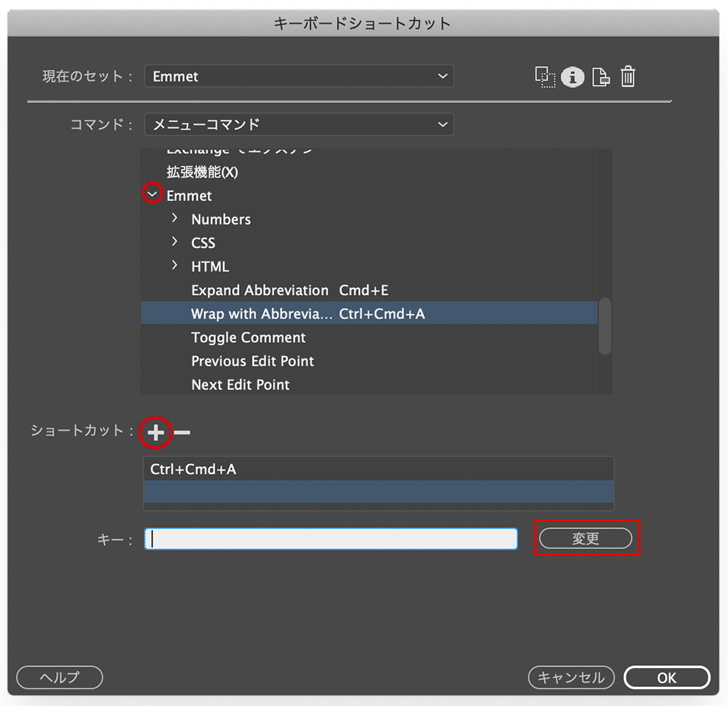Click the キャンセル button
This screenshot has width=728, height=706.
[570, 677]
